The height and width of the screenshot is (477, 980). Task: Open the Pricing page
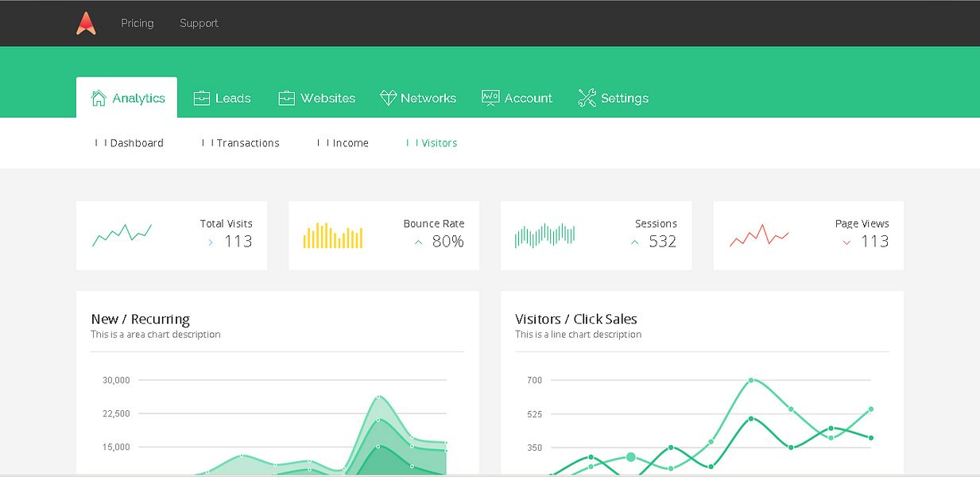tap(137, 23)
